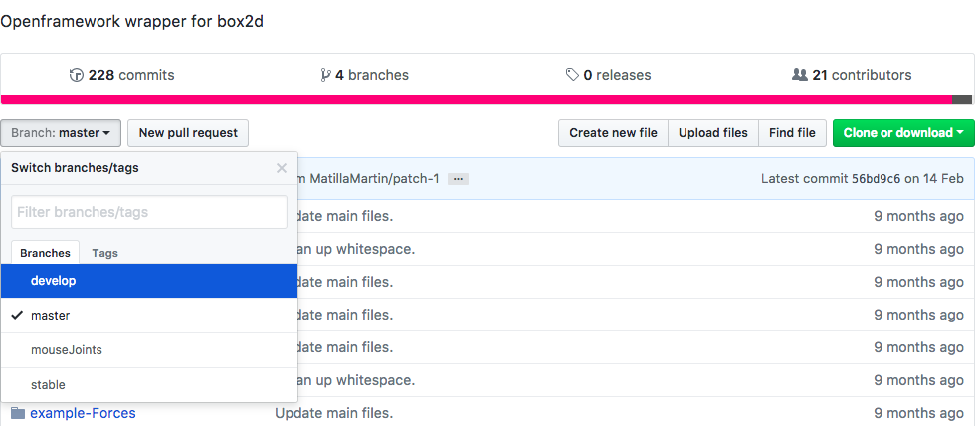Click 'Switch branches/tags' popup title
This screenshot has width=980, height=426.
coord(75,168)
